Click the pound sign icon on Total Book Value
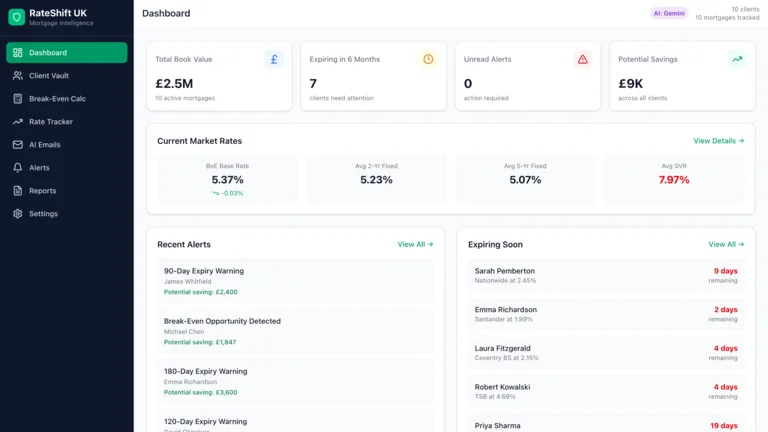Image resolution: width=768 pixels, height=432 pixels. [x=274, y=59]
